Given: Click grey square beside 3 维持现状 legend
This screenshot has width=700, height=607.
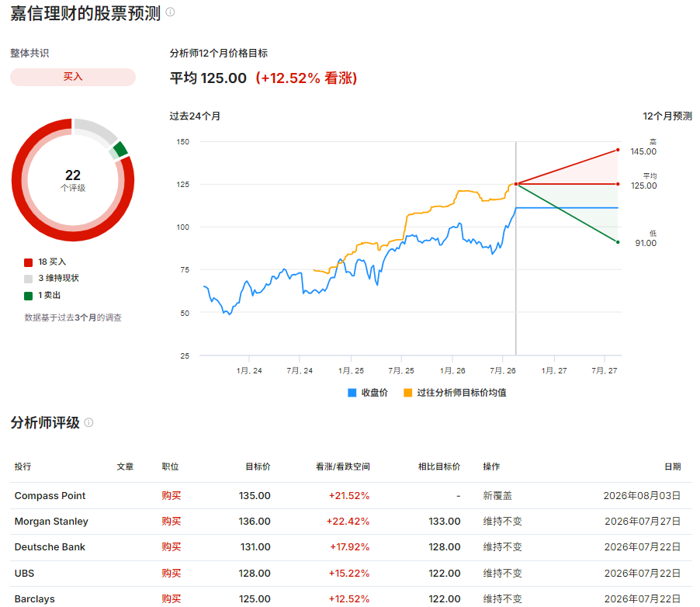Looking at the screenshot, I should click(28, 279).
